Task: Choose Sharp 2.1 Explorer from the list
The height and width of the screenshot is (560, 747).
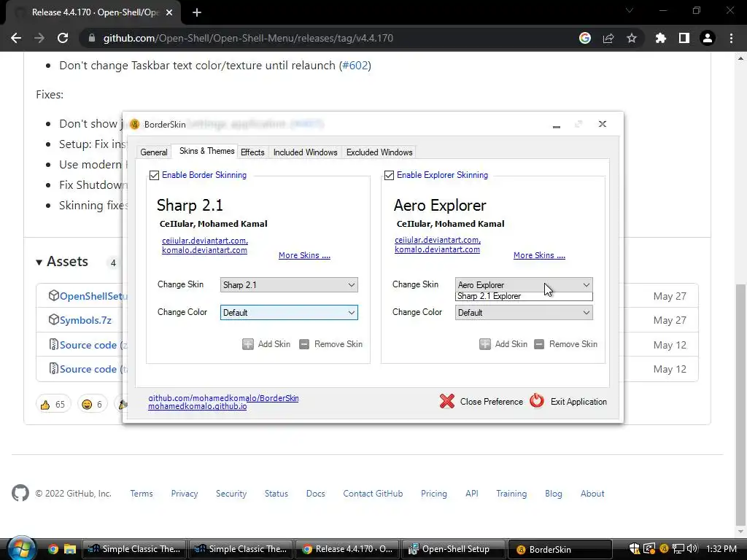Action: (524, 296)
